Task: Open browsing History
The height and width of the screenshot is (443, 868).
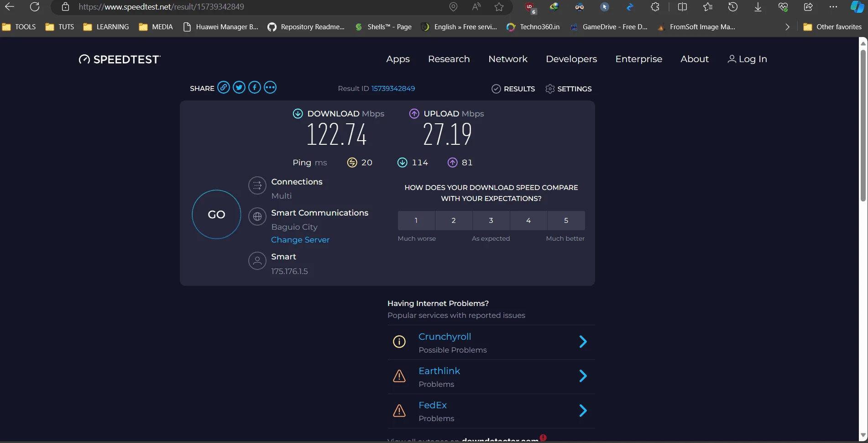Action: point(733,7)
